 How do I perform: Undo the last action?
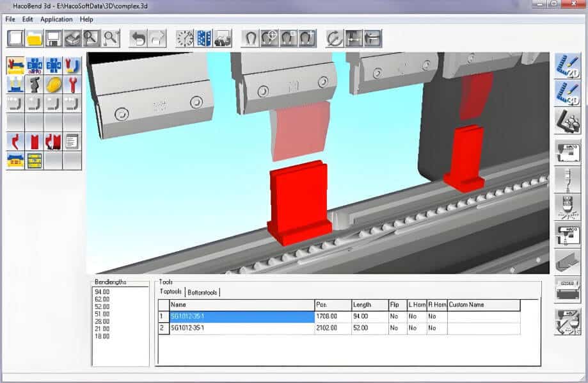tap(138, 38)
